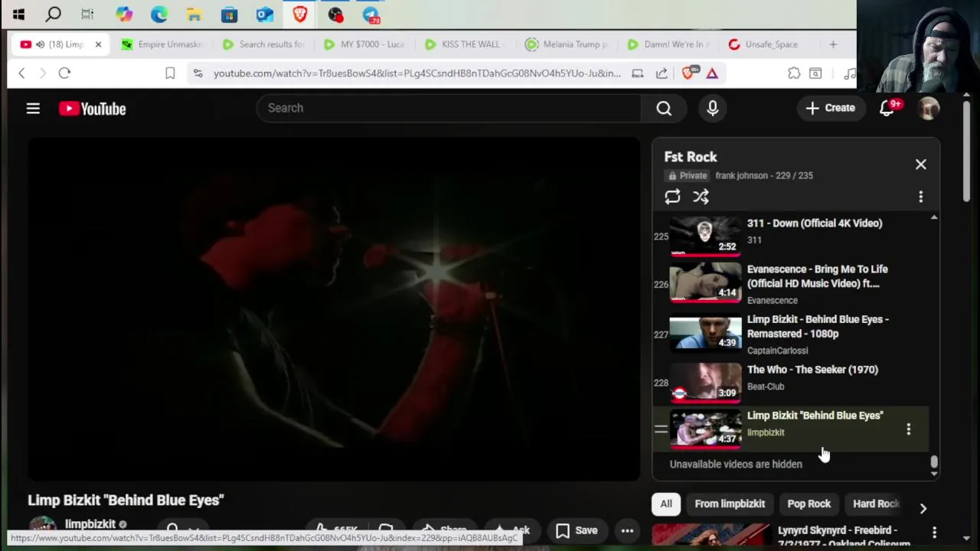This screenshot has width=980, height=551.
Task: Bookmark this page
Action: click(x=170, y=73)
